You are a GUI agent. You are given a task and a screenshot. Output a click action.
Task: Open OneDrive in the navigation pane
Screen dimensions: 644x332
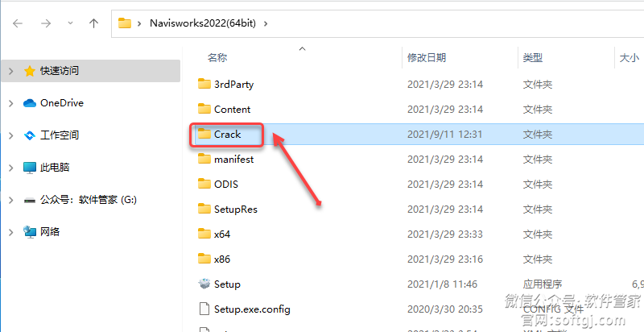point(62,102)
